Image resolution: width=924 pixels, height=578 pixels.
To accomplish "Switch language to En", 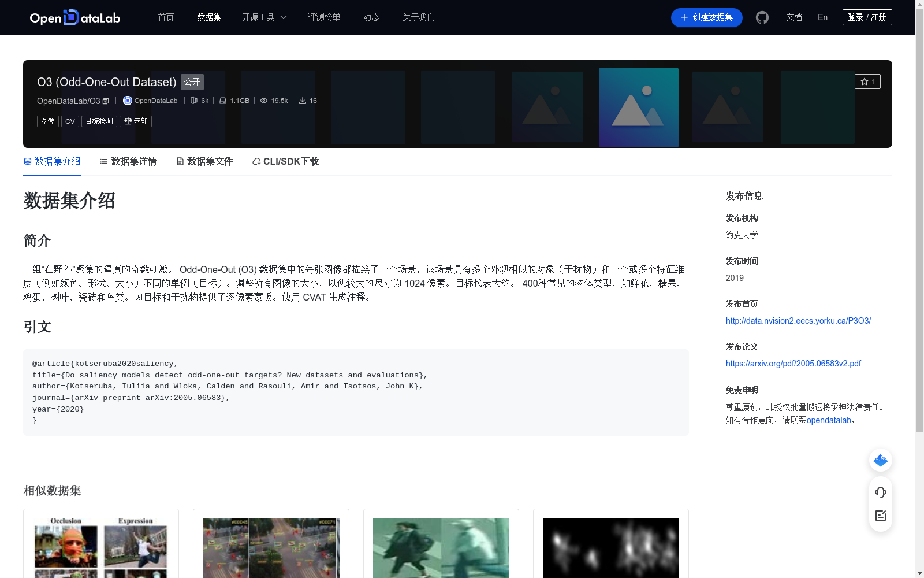I will 822,17.
